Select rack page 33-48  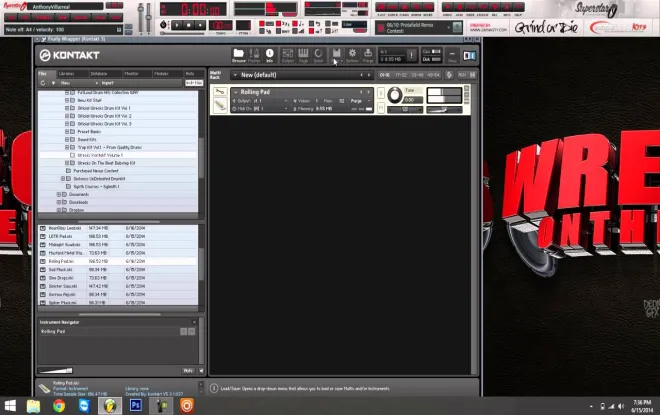(417, 75)
